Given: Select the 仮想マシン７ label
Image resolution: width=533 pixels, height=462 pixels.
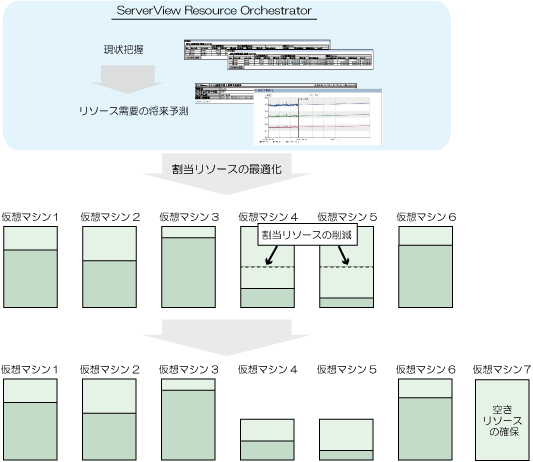Looking at the screenshot, I should tap(502, 369).
